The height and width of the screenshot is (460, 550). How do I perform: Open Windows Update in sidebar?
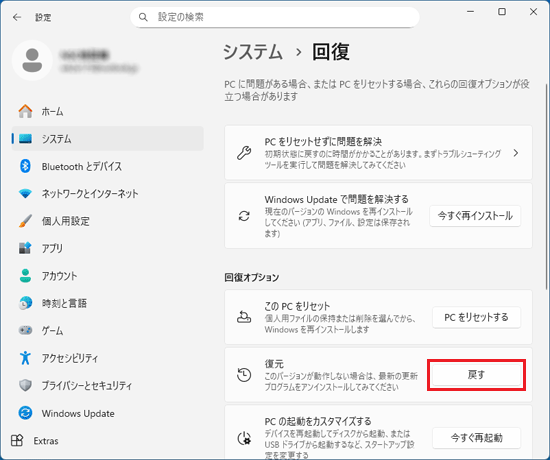[108, 413]
